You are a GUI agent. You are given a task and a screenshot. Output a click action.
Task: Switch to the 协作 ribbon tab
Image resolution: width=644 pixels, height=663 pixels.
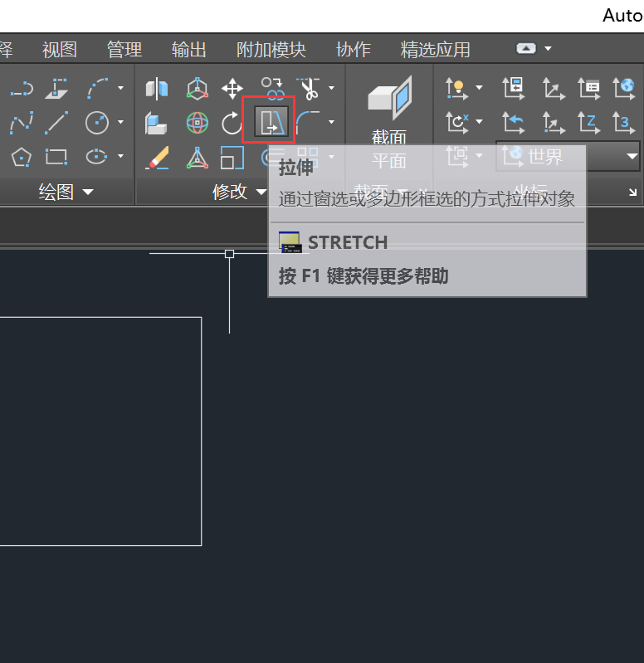click(354, 50)
